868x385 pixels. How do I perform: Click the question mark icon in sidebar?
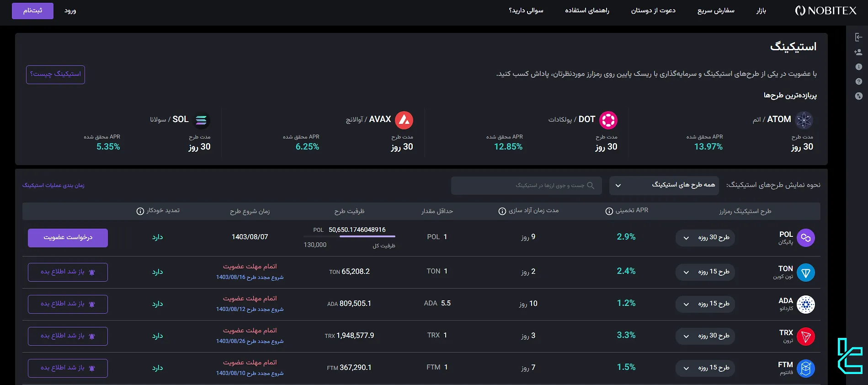click(x=858, y=81)
